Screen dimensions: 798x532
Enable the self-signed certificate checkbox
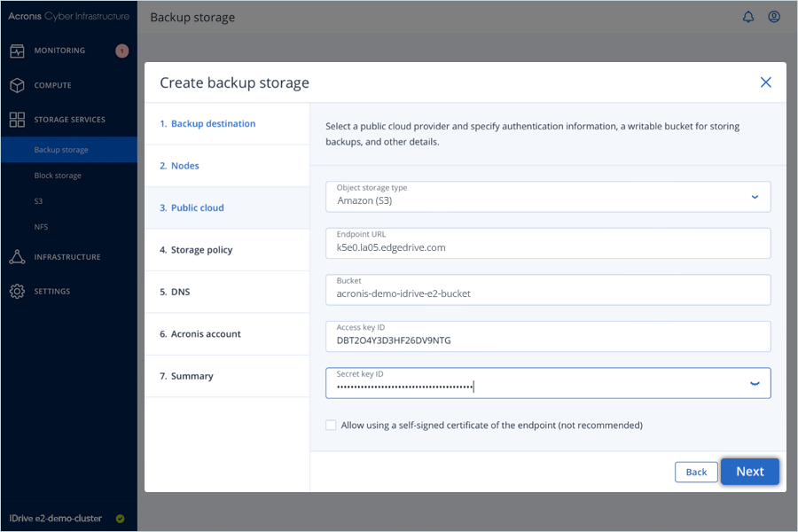[332, 426]
